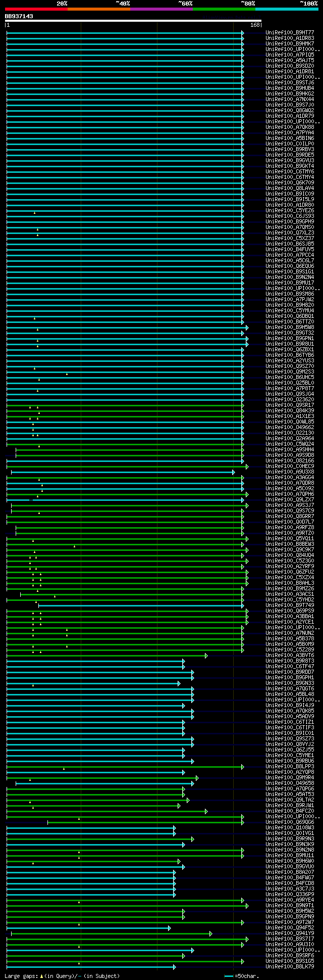Open the UniRef100_A1DR81 entry

290,72
